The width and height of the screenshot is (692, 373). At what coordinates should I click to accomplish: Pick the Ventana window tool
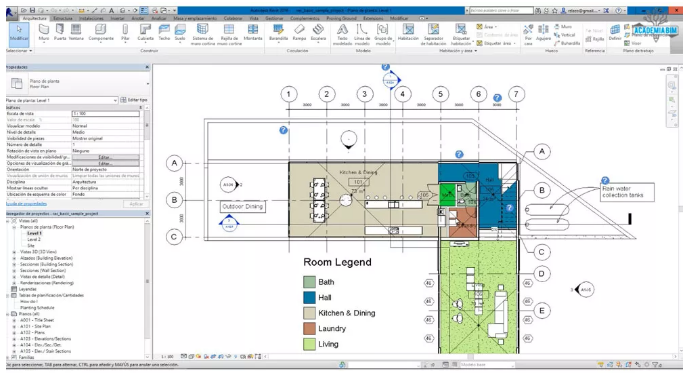click(76, 33)
